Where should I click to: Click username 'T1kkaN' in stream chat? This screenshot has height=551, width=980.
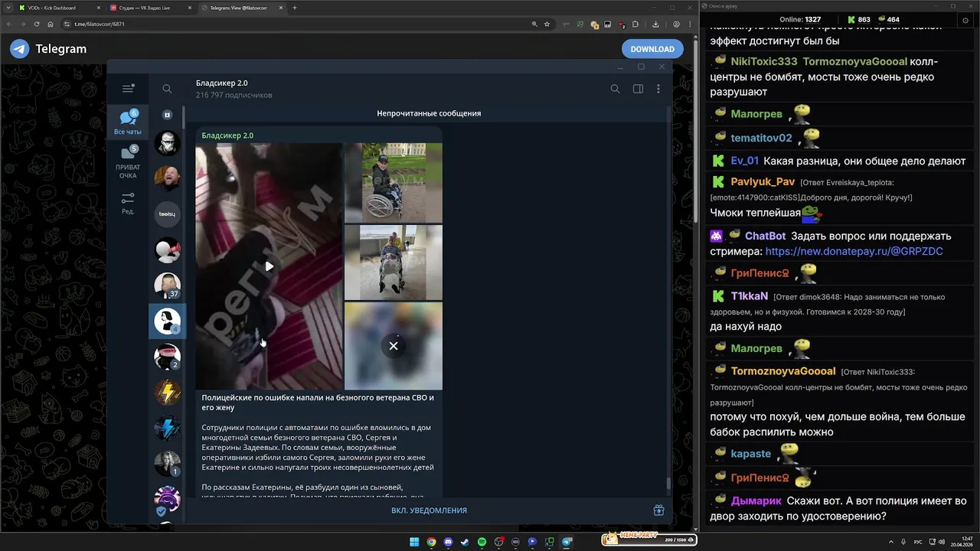point(750,296)
